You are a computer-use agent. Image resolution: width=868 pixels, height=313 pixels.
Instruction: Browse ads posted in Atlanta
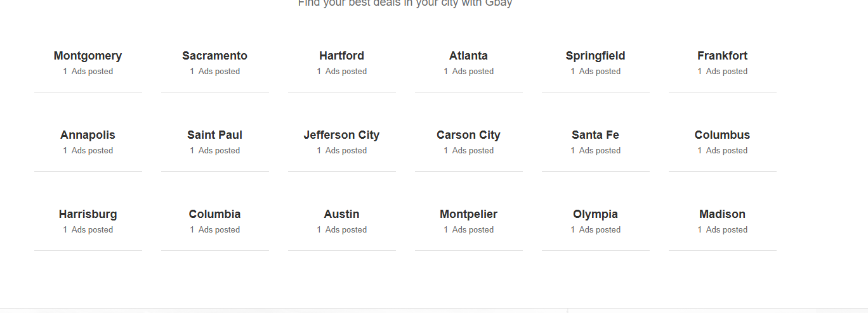(468, 56)
